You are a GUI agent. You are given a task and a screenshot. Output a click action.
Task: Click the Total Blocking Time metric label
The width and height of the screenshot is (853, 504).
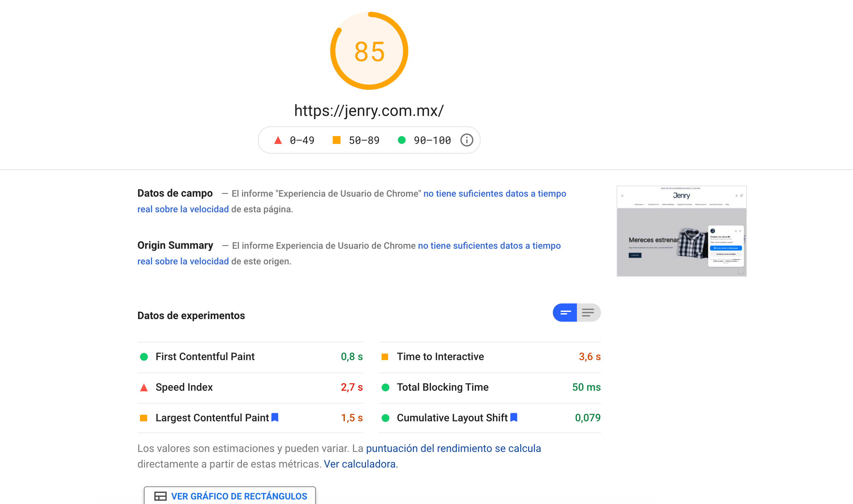[x=443, y=387]
